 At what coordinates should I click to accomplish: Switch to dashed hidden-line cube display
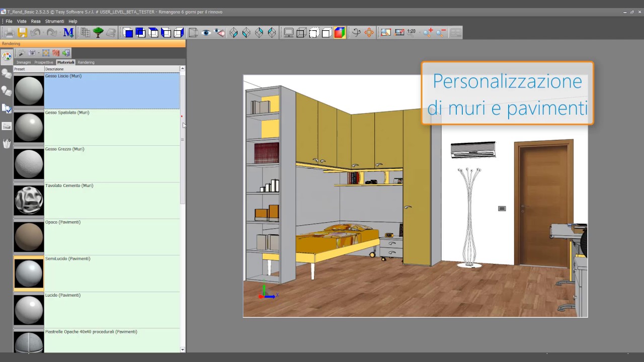pos(313,33)
